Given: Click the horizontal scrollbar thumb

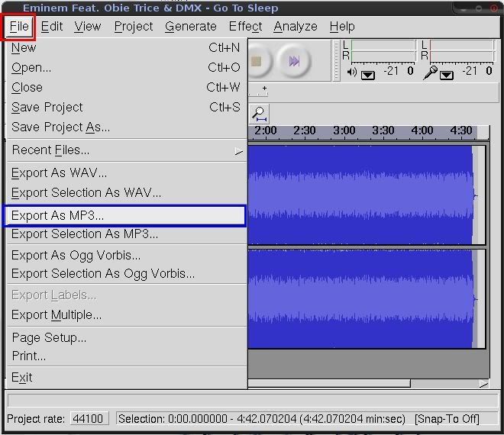Looking at the screenshot, I should 329,383.
